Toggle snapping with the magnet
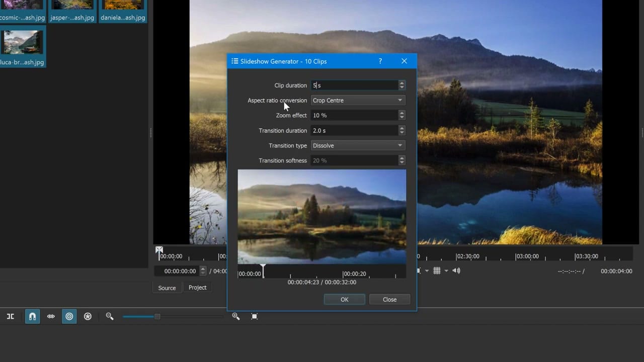Screen dimensions: 644x362 click(x=32, y=316)
